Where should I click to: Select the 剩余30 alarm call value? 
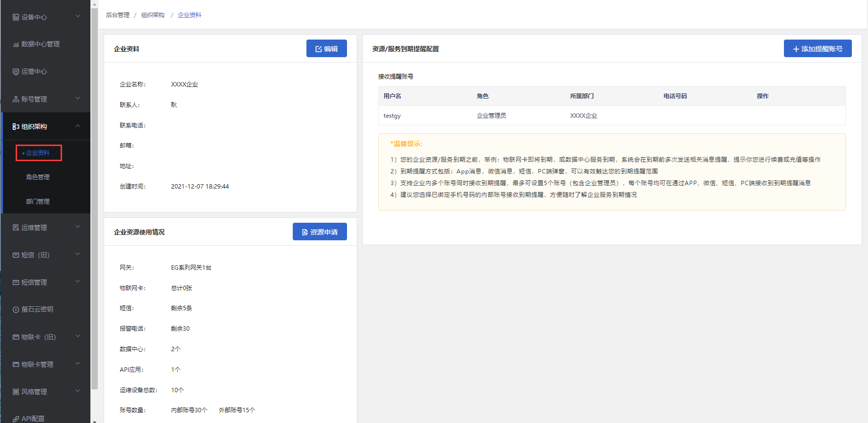(180, 329)
